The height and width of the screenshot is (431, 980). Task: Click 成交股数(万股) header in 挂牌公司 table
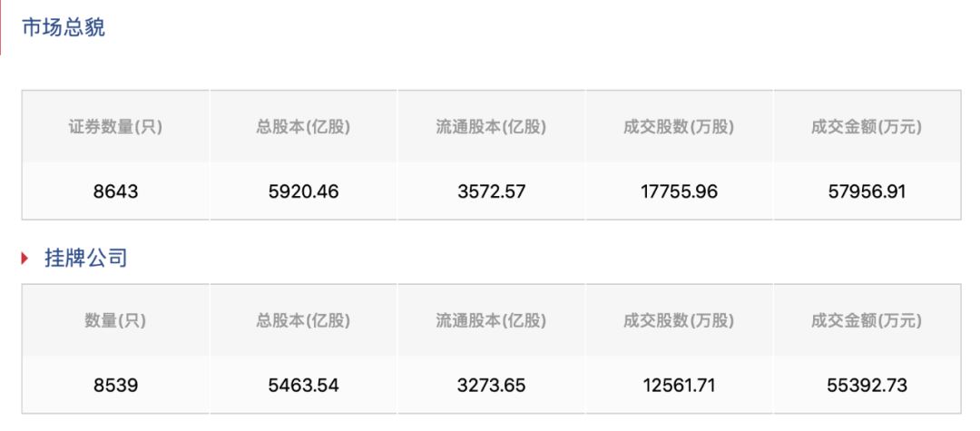pos(679,320)
